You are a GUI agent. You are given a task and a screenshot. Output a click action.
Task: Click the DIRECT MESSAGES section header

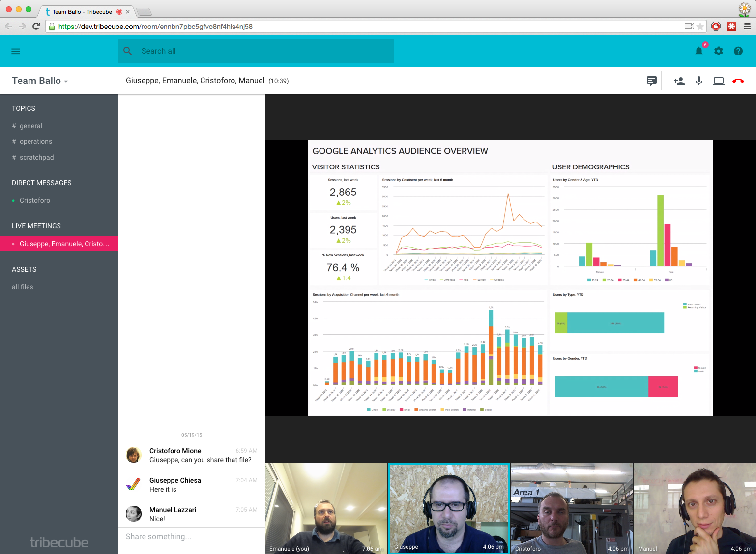click(42, 183)
